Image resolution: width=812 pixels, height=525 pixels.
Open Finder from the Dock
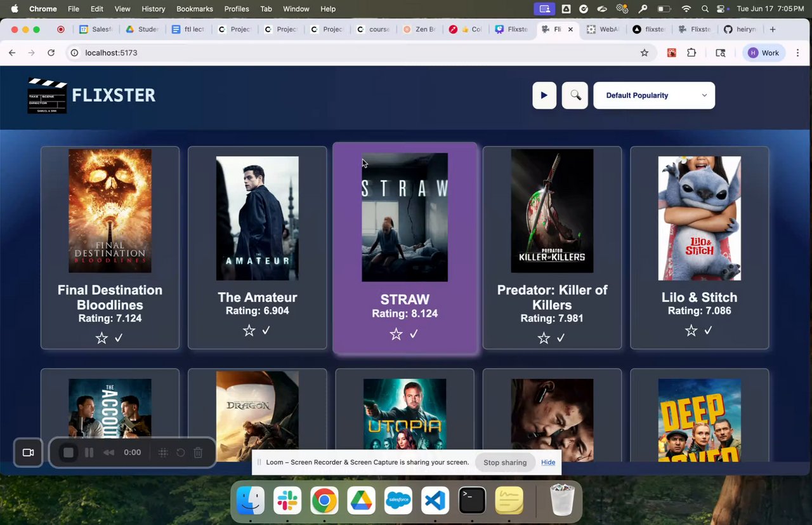point(251,501)
